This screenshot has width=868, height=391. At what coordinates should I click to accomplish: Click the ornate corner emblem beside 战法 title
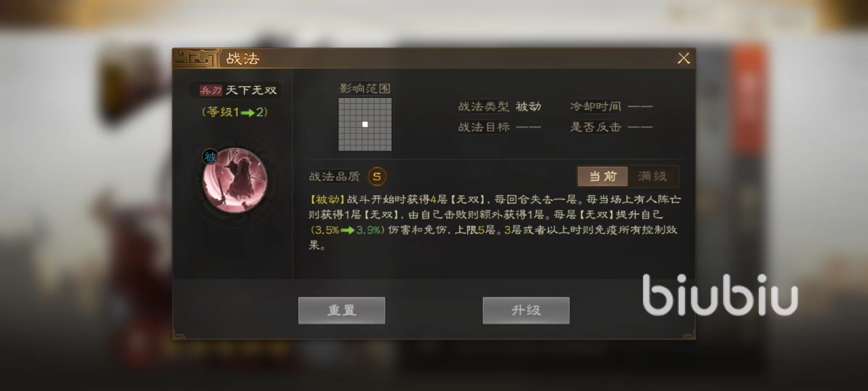click(x=197, y=58)
